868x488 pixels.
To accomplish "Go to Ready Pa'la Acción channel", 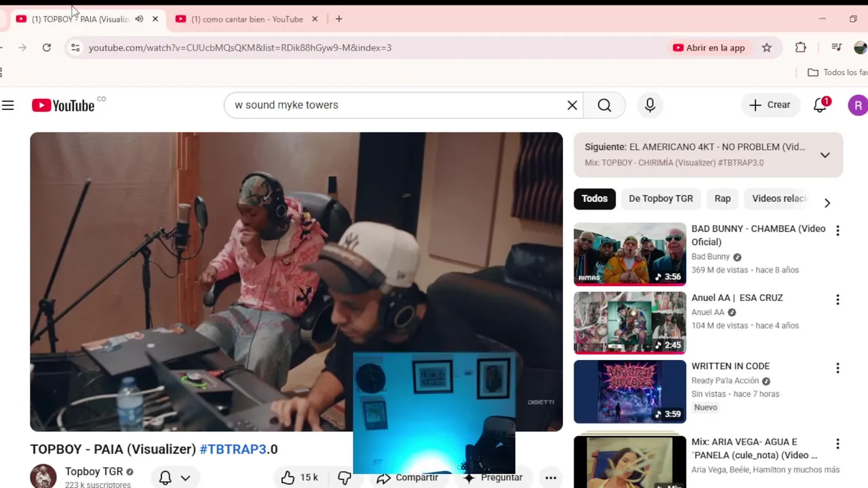I will 725,381.
